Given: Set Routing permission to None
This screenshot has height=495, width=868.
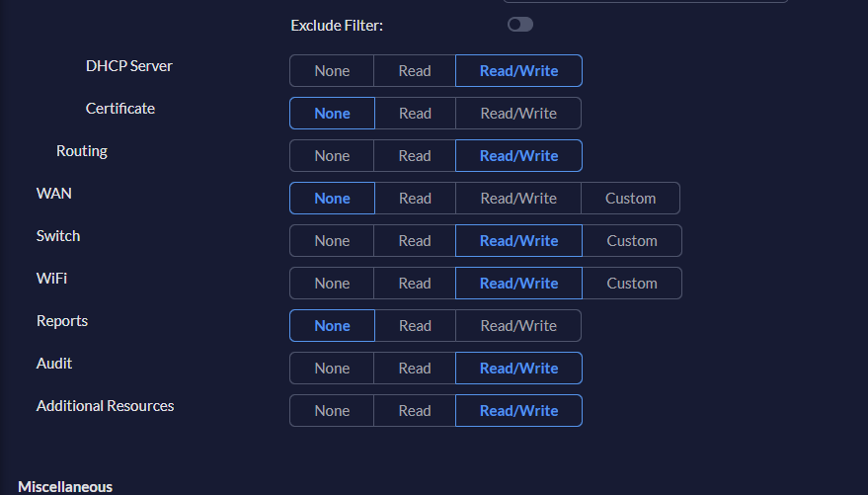Looking at the screenshot, I should click(x=332, y=156).
